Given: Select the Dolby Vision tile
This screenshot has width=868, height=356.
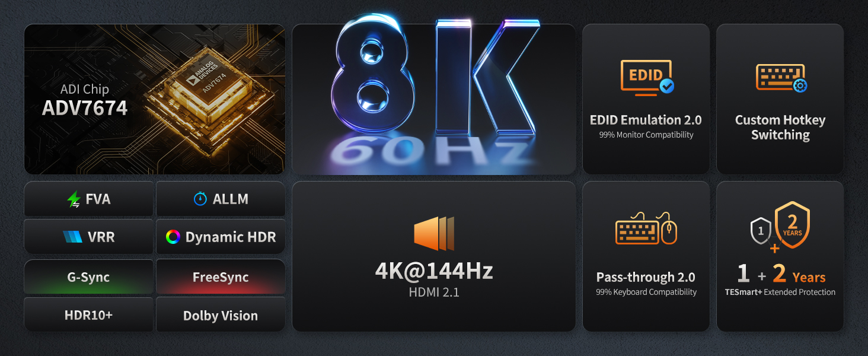Looking at the screenshot, I should pyautogui.click(x=221, y=314).
